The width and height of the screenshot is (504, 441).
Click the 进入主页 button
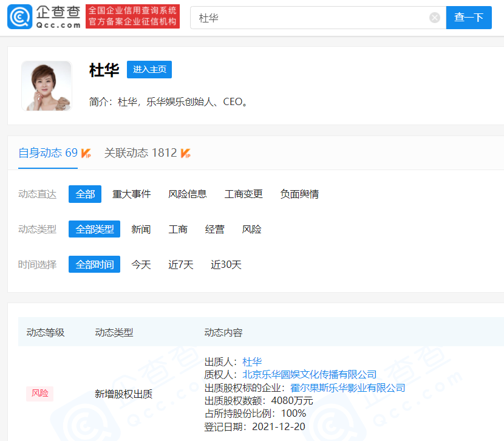tap(149, 69)
